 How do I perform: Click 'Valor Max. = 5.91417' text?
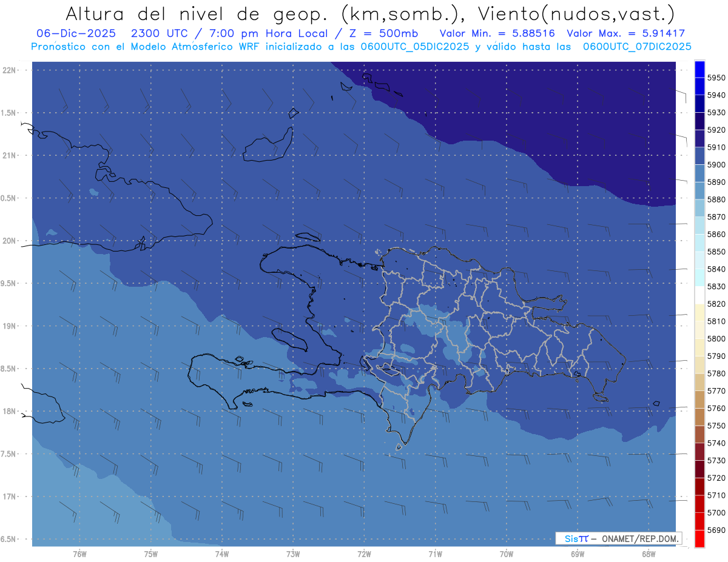click(x=625, y=33)
